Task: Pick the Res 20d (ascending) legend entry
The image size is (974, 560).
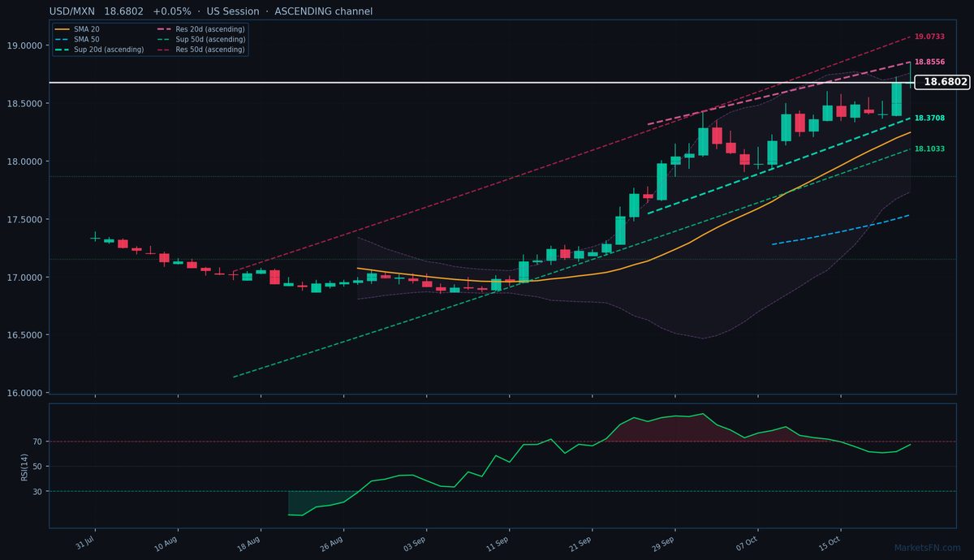Action: point(200,29)
